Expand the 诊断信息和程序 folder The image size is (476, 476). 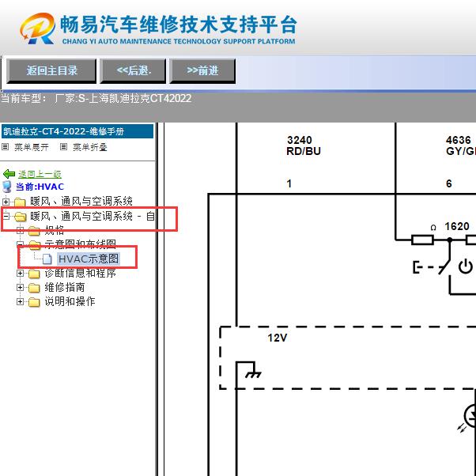[20, 274]
